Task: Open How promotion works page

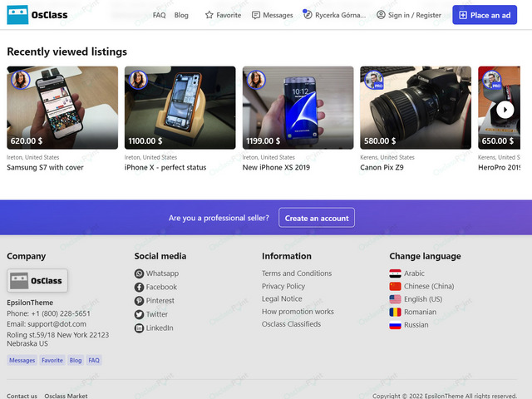Action: [298, 312]
